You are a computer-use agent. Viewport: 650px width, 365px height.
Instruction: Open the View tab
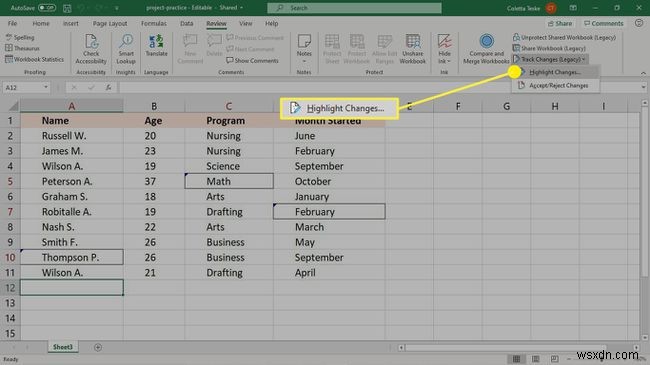coord(245,24)
